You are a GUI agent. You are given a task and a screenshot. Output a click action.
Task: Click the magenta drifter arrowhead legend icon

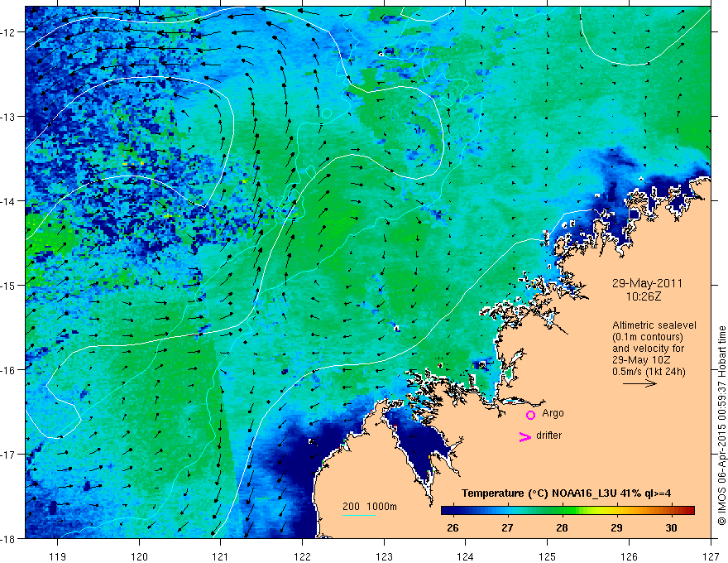pyautogui.click(x=524, y=436)
